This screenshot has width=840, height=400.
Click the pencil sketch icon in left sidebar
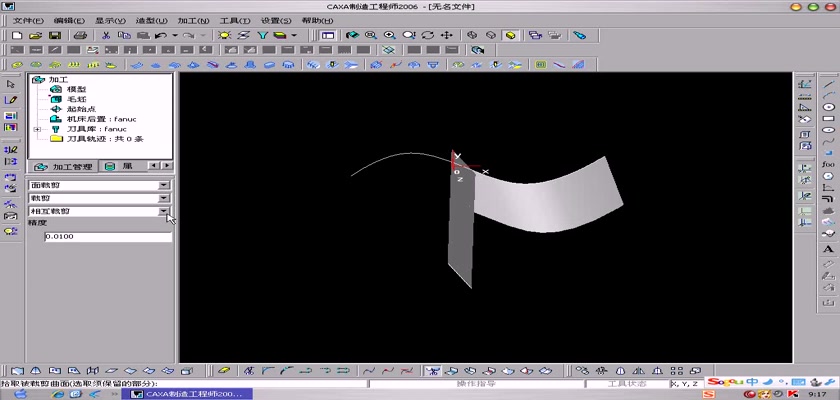pos(11,100)
